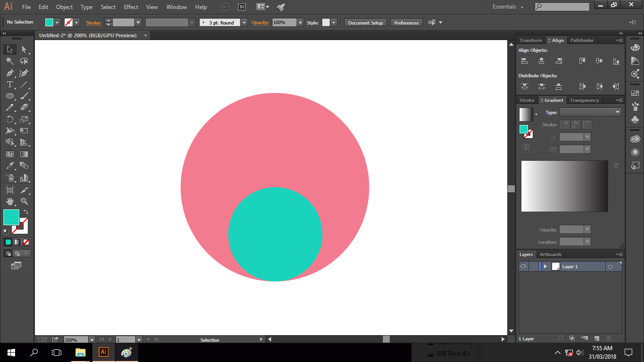Pick the Shape Builder tool

point(9,142)
